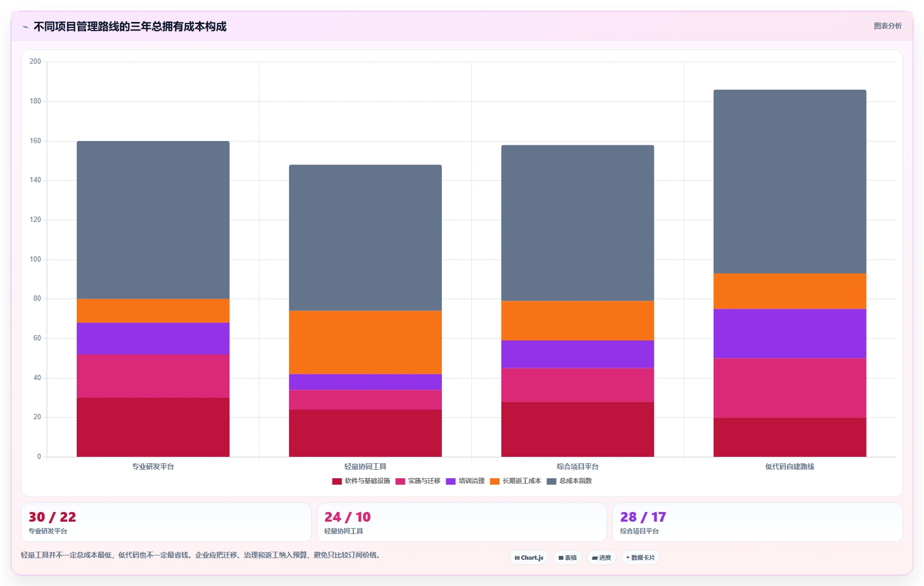
Task: Click the 图表分析 label in the header
Action: pos(888,26)
